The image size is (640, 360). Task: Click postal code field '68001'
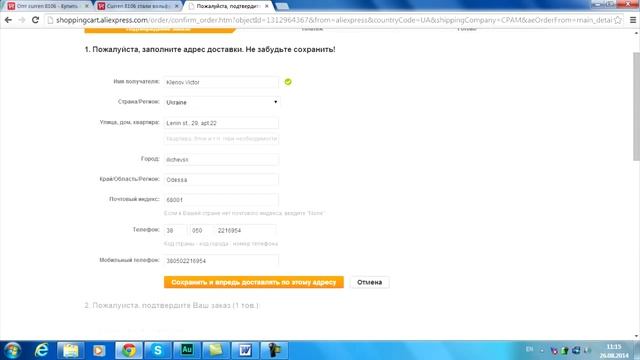tap(221, 200)
